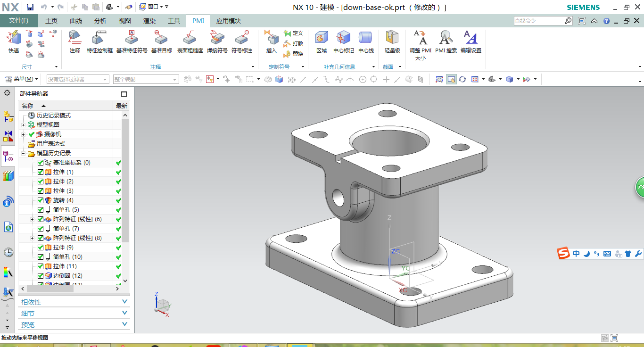Toggle the 简单孔 (10) checkbox
Screen dimensions: 644x347
[x=41, y=257]
